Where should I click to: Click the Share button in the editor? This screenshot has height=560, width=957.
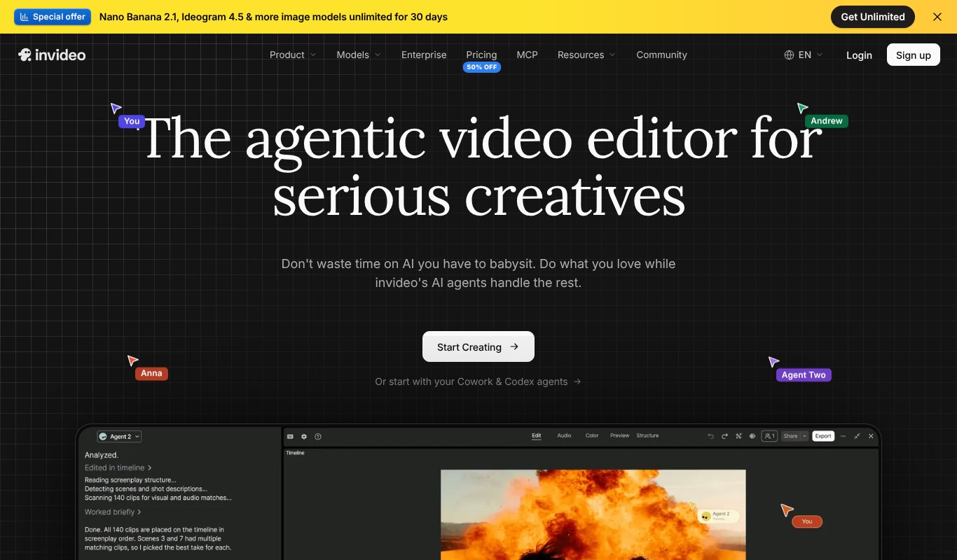790,436
